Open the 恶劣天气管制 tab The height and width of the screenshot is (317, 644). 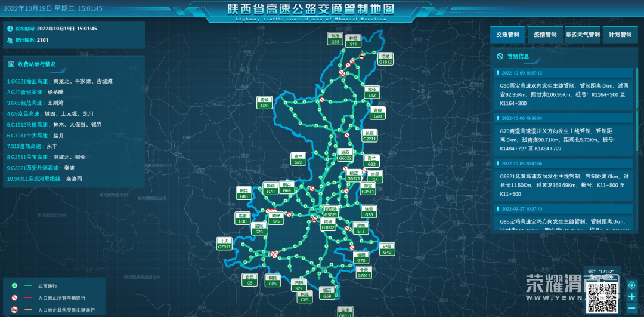(582, 35)
